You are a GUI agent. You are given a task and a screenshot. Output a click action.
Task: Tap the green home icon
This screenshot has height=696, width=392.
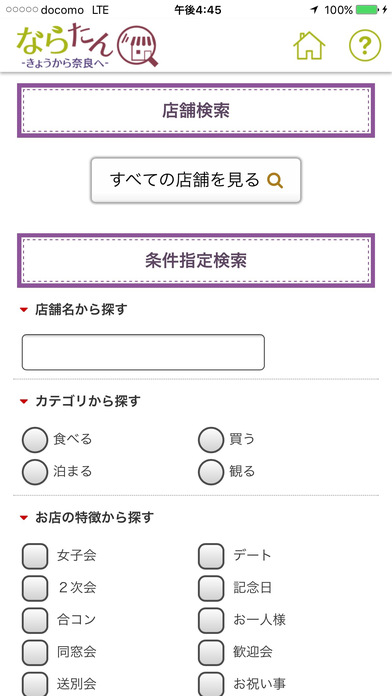point(309,46)
